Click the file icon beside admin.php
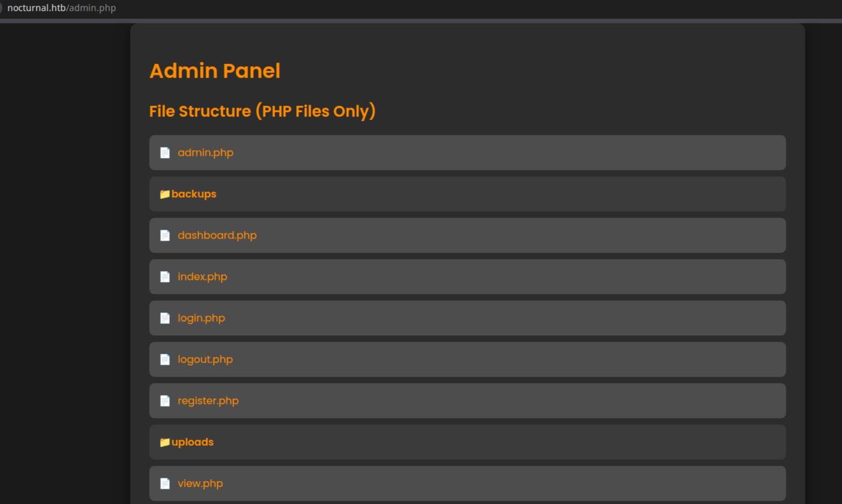The image size is (842, 504). pos(165,153)
